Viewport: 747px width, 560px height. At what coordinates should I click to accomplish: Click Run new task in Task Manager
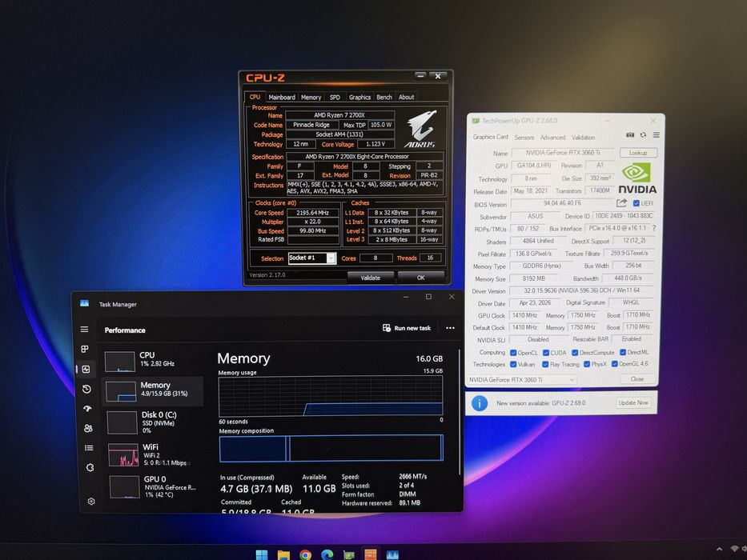(407, 328)
